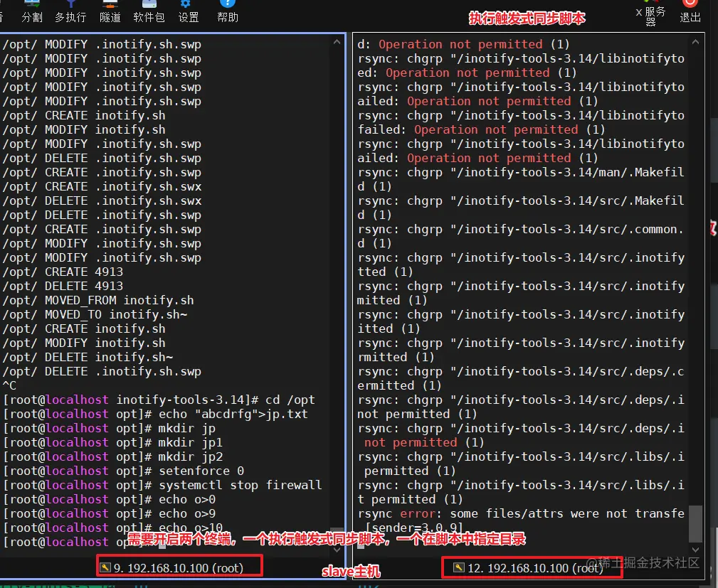Click right terminal scrollbar up arrow
Viewport: 718px width, 588px height.
695,42
